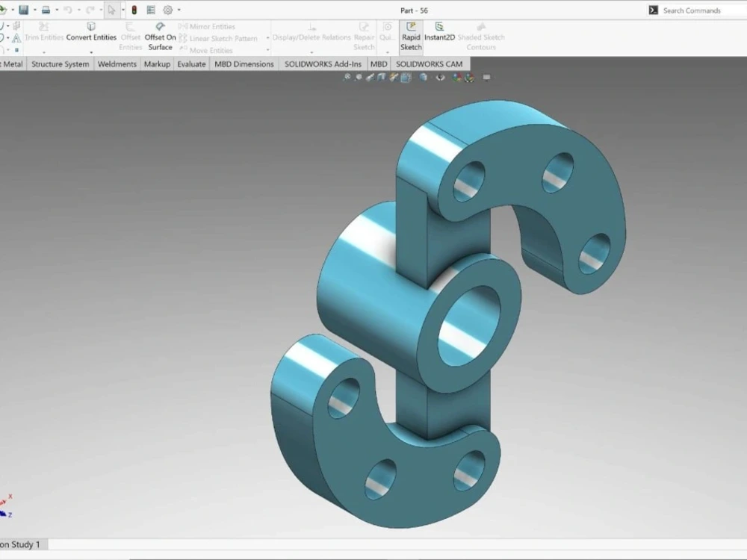This screenshot has width=747, height=560.
Task: Click the Linear Sketch Pattern tool
Action: pos(218,38)
